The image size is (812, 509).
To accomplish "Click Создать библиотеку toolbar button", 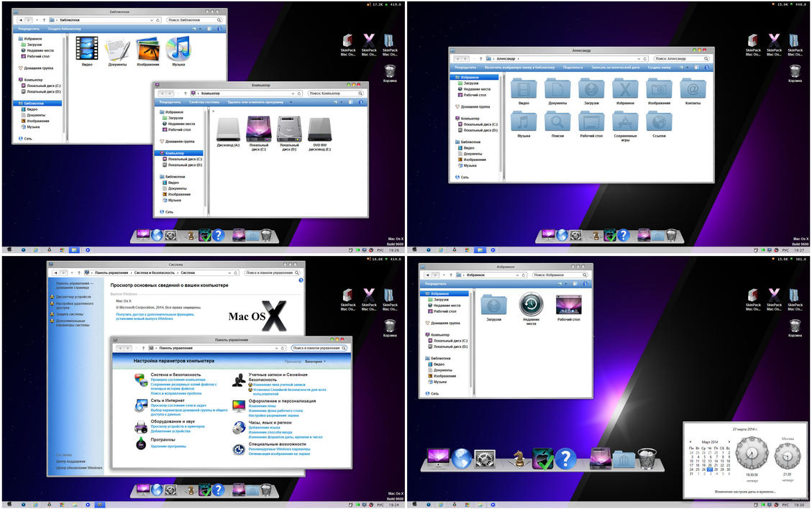I will pyautogui.click(x=65, y=29).
